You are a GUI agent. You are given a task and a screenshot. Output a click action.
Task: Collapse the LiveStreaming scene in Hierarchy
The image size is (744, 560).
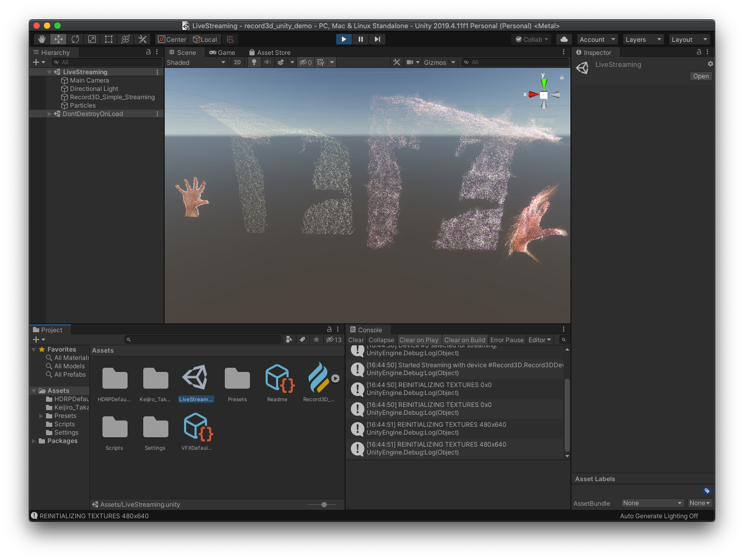click(x=50, y=72)
